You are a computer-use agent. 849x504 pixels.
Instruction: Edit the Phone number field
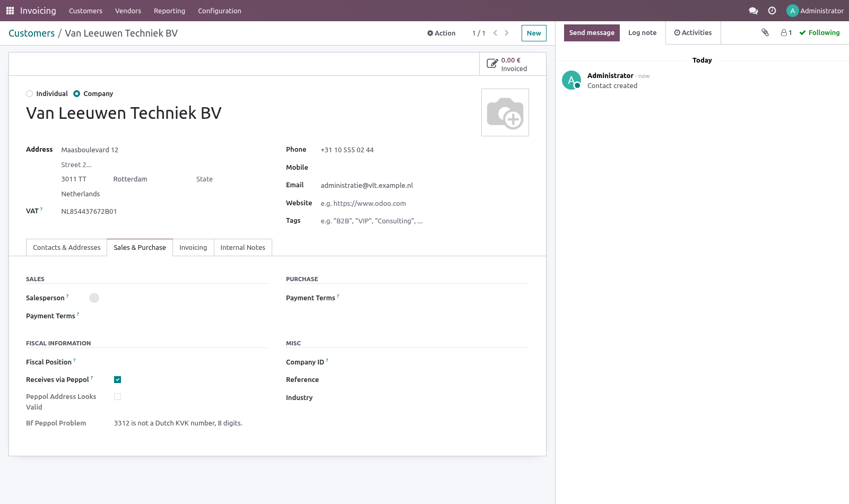424,150
